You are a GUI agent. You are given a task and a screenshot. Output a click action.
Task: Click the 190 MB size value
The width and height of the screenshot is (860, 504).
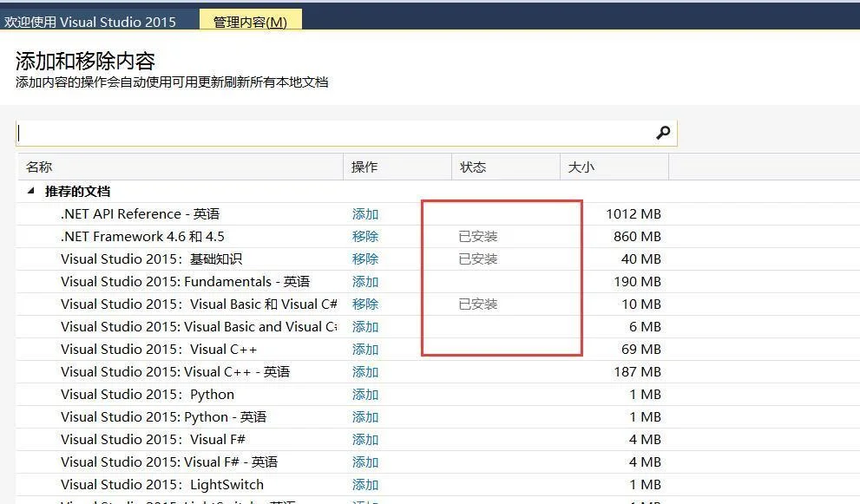coord(637,281)
